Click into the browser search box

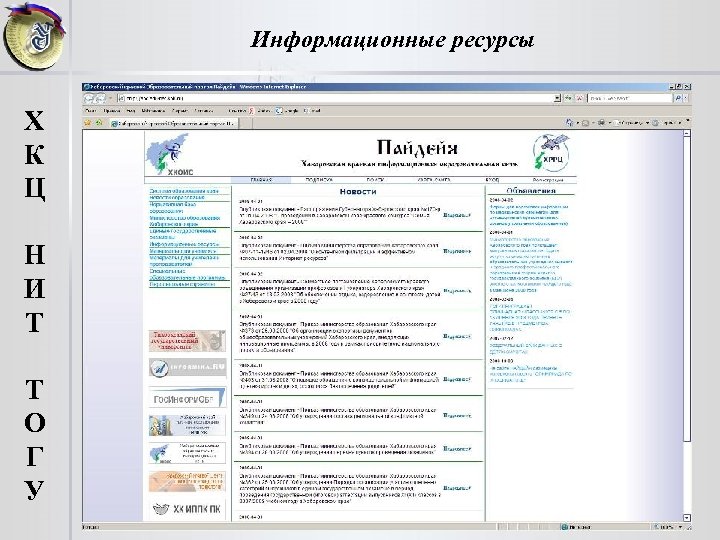click(630, 98)
